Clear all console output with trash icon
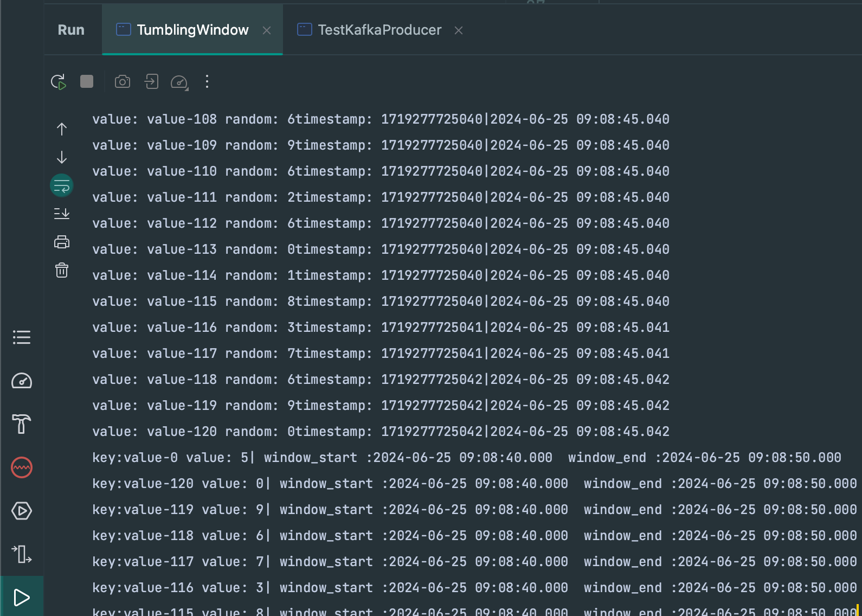This screenshot has height=616, width=862. click(x=62, y=270)
